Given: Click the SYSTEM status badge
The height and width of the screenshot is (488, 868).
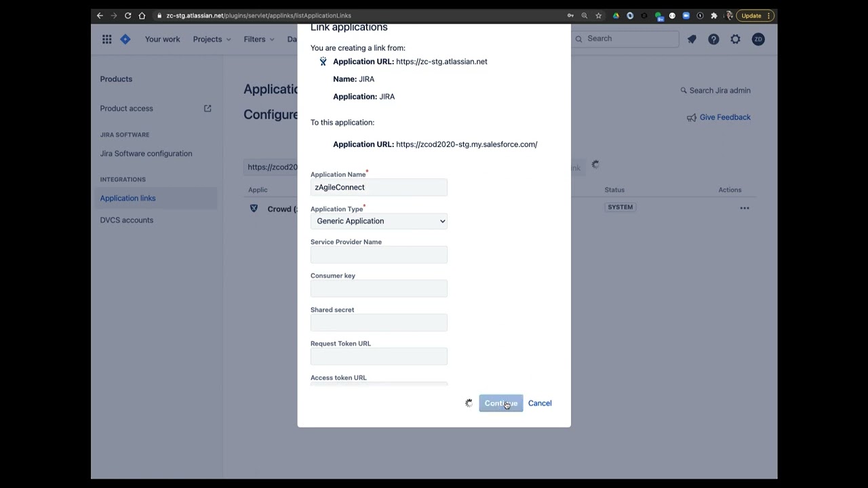Looking at the screenshot, I should [620, 207].
